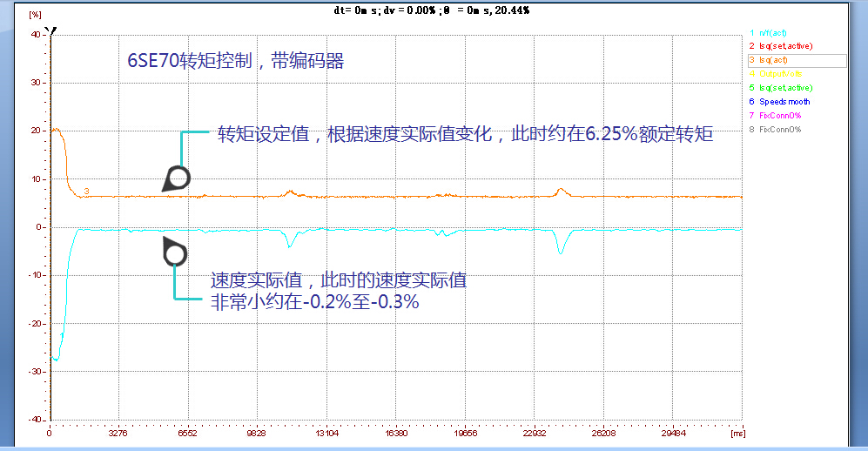Screen dimensions: 868x451
Task: Click Y axis tick value '40' at the top
Action: click(35, 34)
